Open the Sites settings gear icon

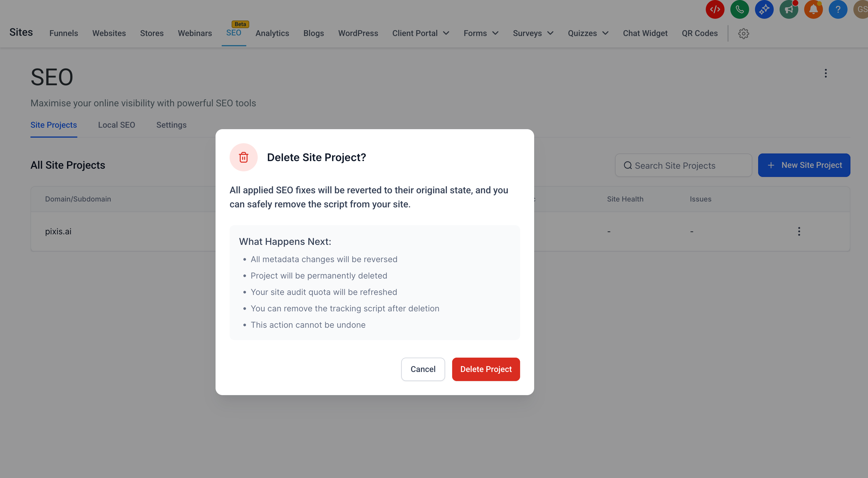click(x=743, y=33)
